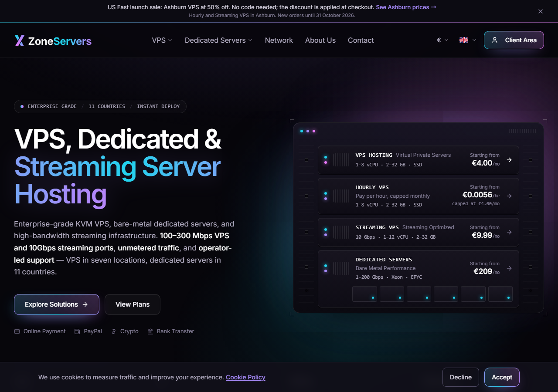Open the Dedicated Servers card arrow

pos(509,268)
